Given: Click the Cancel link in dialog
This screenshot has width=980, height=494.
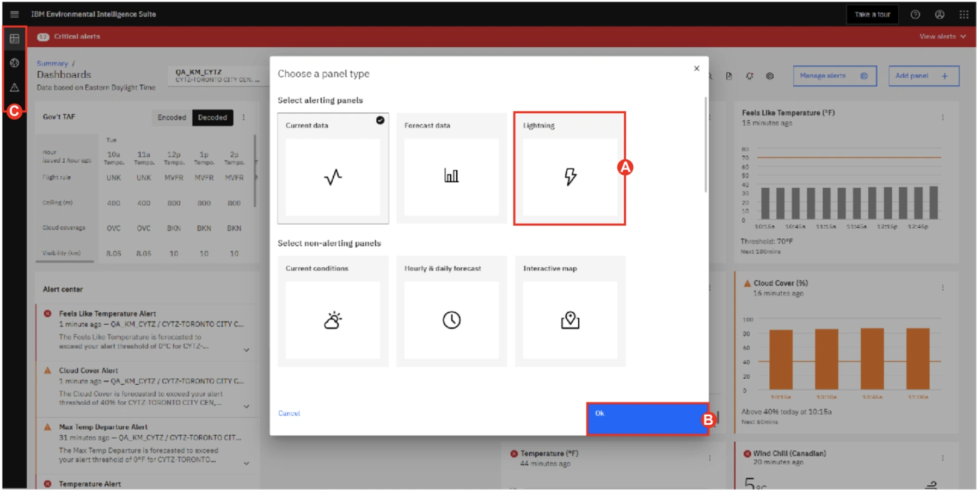Looking at the screenshot, I should click(x=289, y=413).
